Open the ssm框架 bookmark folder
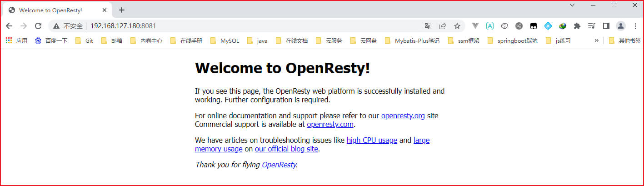This screenshot has height=186, width=644. coord(464,40)
